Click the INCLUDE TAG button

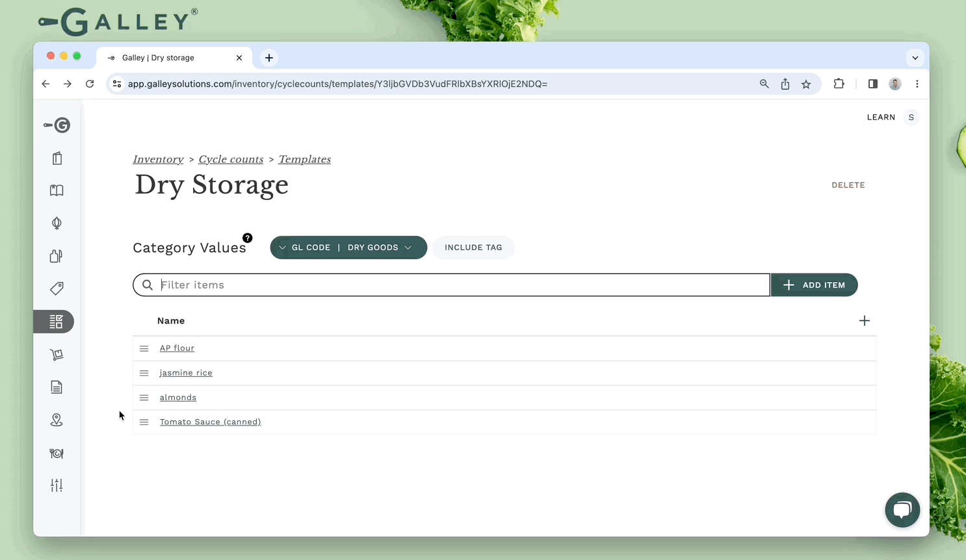[473, 248]
